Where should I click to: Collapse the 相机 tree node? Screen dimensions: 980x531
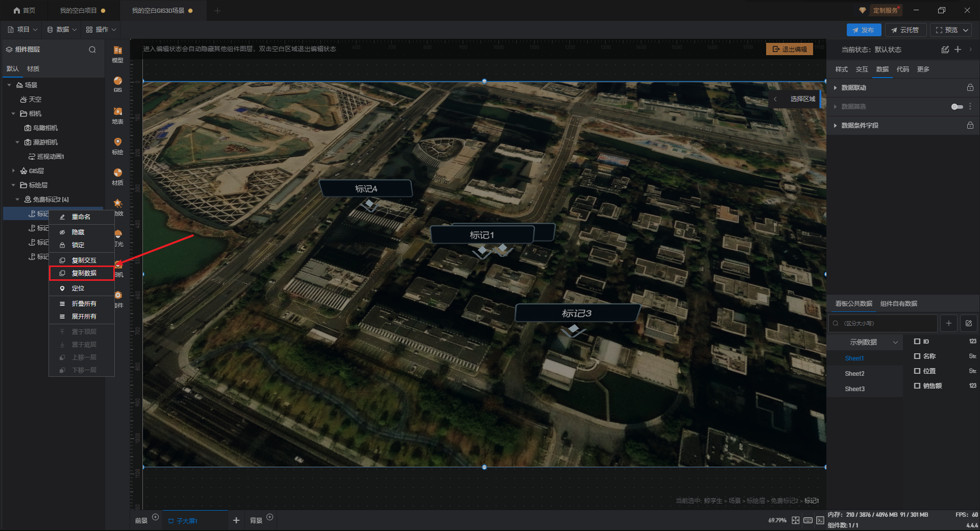click(x=13, y=114)
